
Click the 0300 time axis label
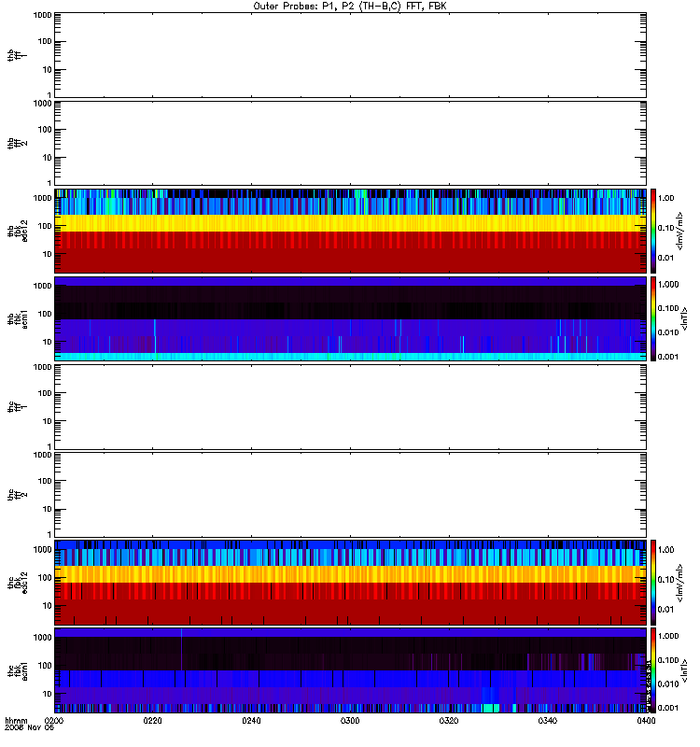(350, 721)
